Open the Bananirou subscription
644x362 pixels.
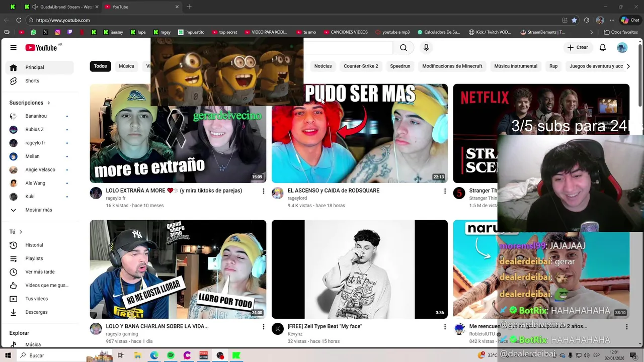point(40,116)
